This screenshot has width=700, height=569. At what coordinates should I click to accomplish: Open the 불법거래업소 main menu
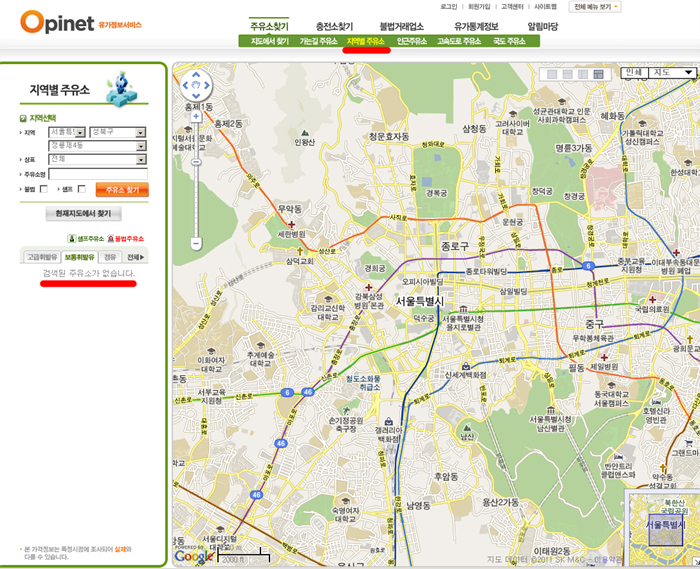(402, 26)
